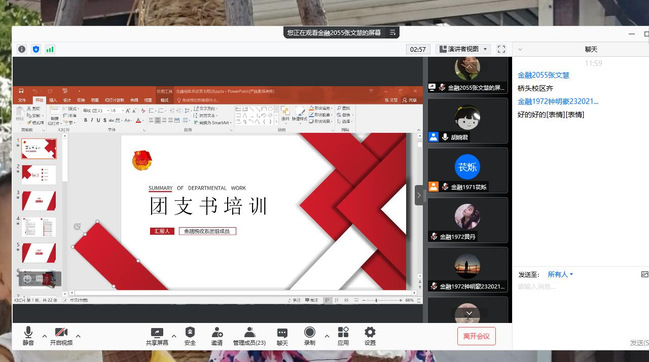Expand share options arrow next to 共享屏幕

pyautogui.click(x=174, y=336)
